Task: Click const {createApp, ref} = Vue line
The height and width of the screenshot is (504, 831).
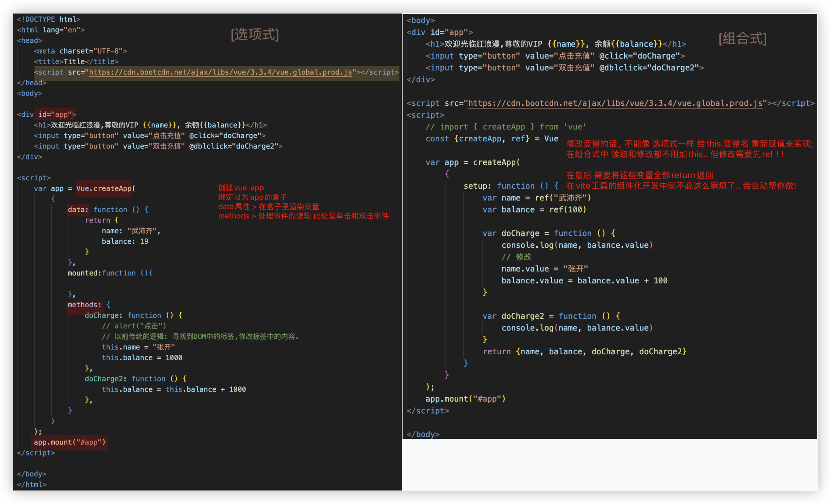Action: pyautogui.click(x=491, y=139)
